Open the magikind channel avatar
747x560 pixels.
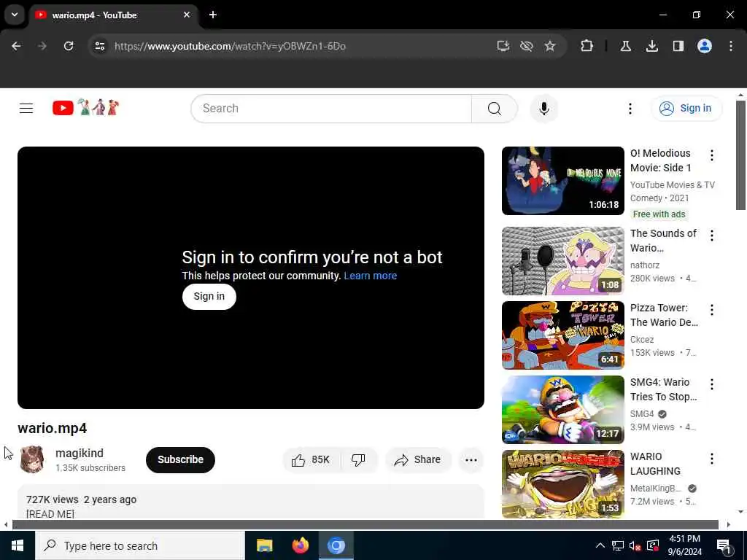click(32, 459)
